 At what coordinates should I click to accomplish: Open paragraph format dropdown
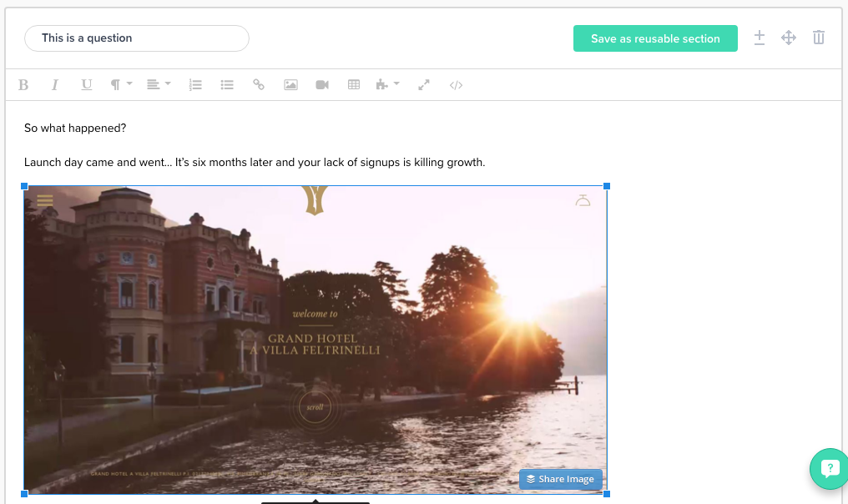(121, 85)
